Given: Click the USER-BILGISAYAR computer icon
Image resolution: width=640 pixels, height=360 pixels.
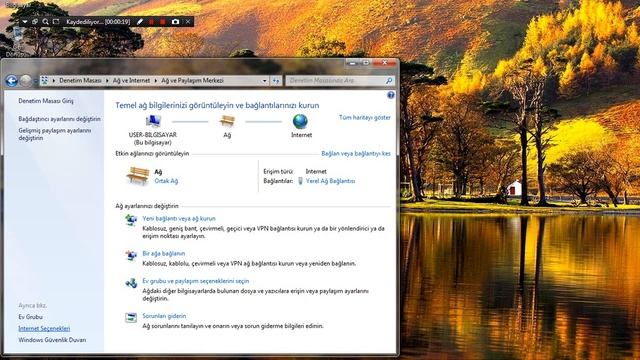Looking at the screenshot, I should [x=153, y=122].
